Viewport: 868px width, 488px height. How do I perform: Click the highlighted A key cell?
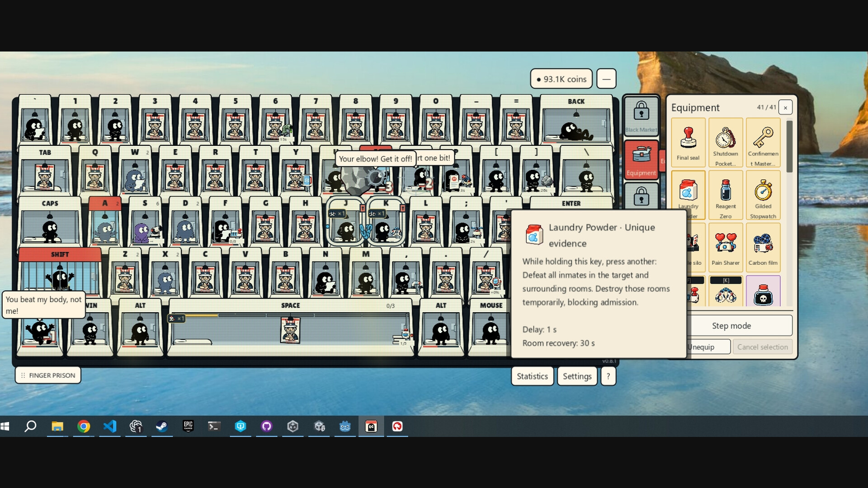coord(105,221)
